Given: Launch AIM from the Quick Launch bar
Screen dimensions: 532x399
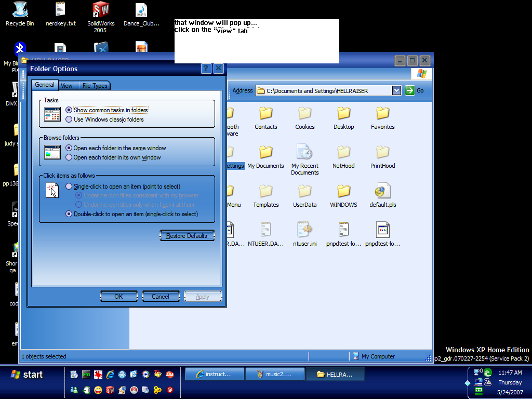Looking at the screenshot, I should 170,375.
